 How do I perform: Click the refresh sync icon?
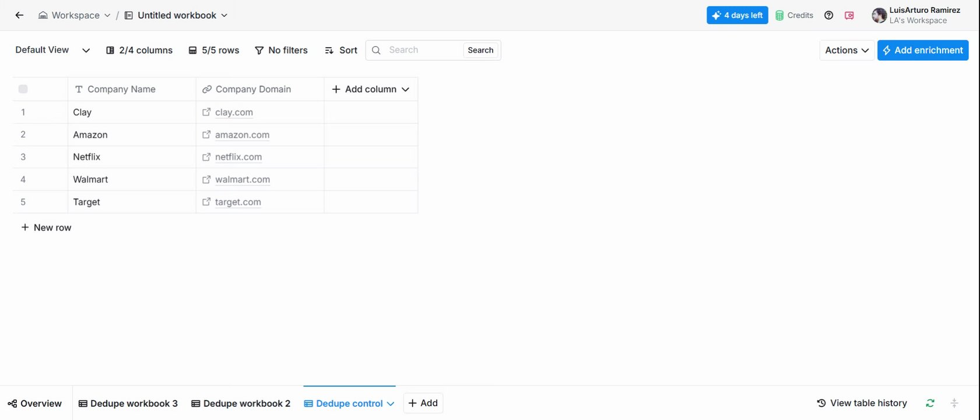pos(930,403)
